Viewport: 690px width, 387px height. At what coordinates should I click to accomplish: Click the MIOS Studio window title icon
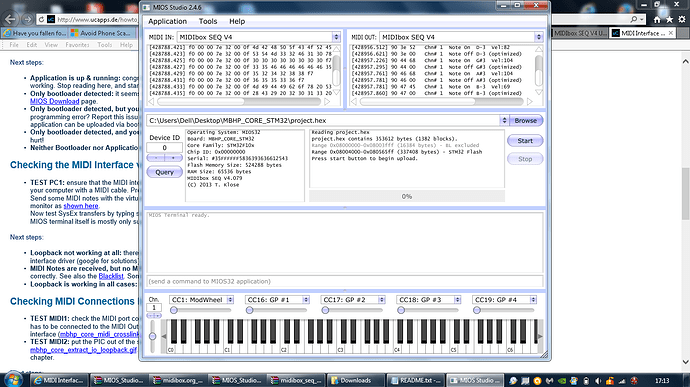146,7
